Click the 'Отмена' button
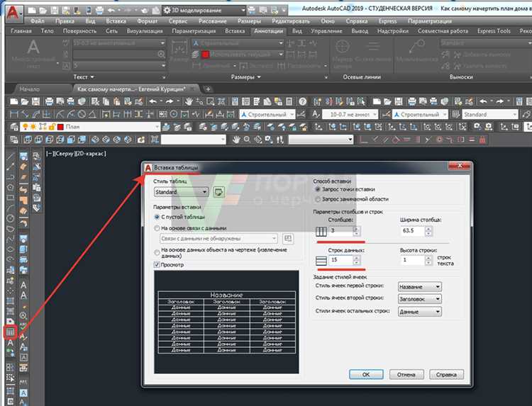The image size is (532, 406). click(x=406, y=375)
